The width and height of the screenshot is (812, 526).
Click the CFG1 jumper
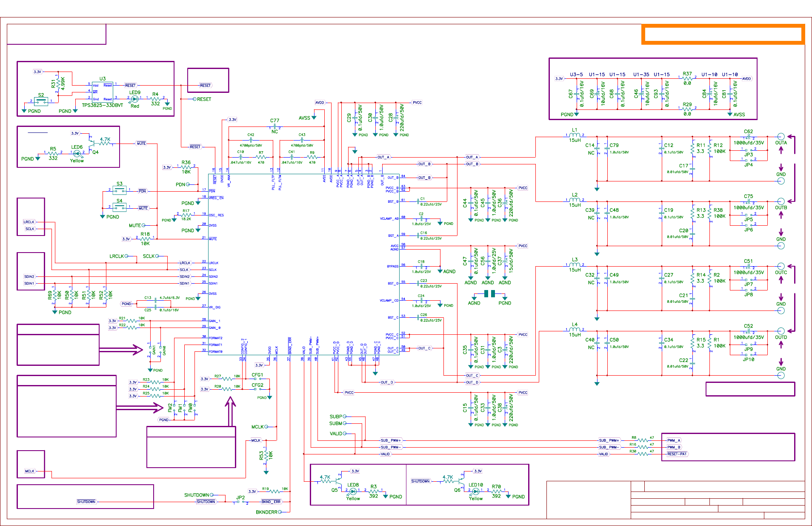pos(257,378)
